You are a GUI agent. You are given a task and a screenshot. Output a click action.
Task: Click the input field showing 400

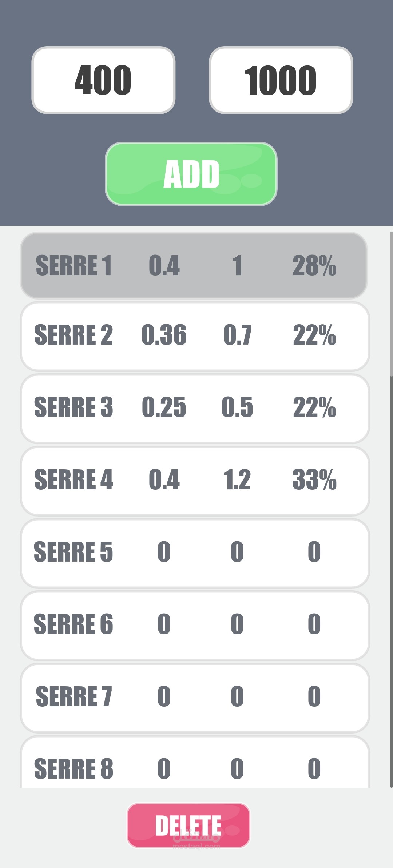click(x=103, y=80)
